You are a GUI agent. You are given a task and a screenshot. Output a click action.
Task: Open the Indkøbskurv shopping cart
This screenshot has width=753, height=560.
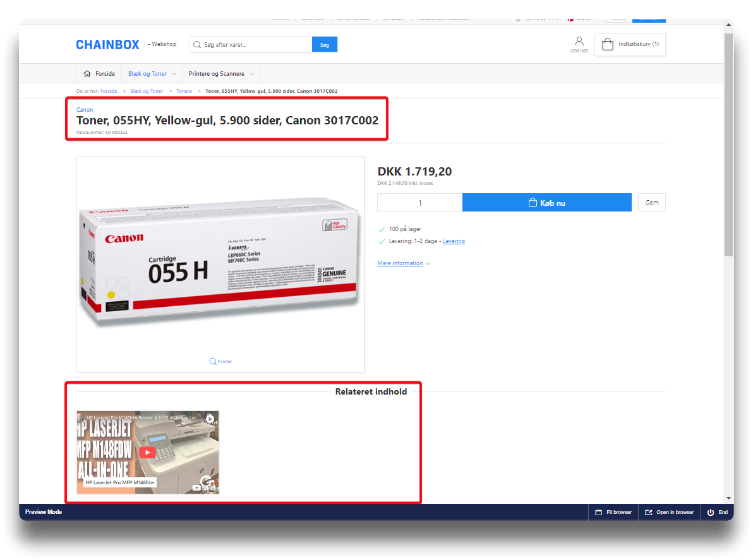point(630,45)
